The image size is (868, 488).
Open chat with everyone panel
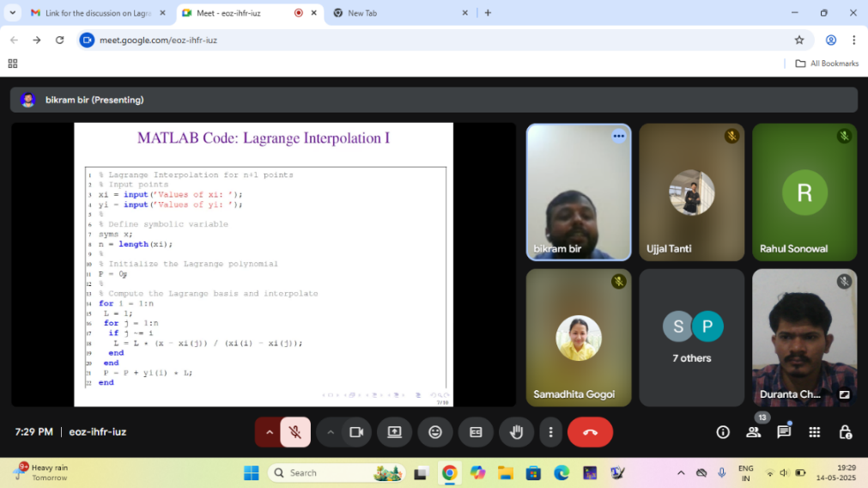tap(784, 432)
